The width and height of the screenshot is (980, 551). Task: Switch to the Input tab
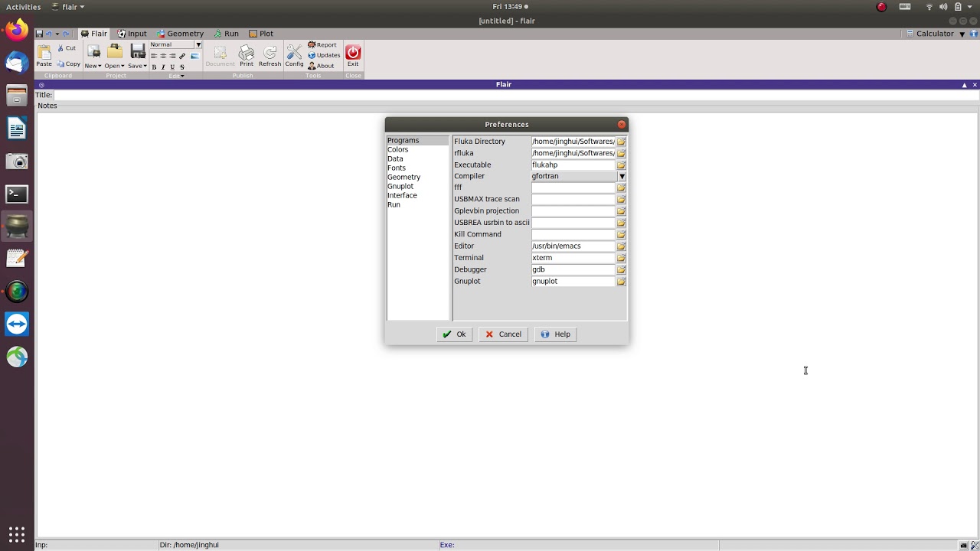pyautogui.click(x=132, y=34)
